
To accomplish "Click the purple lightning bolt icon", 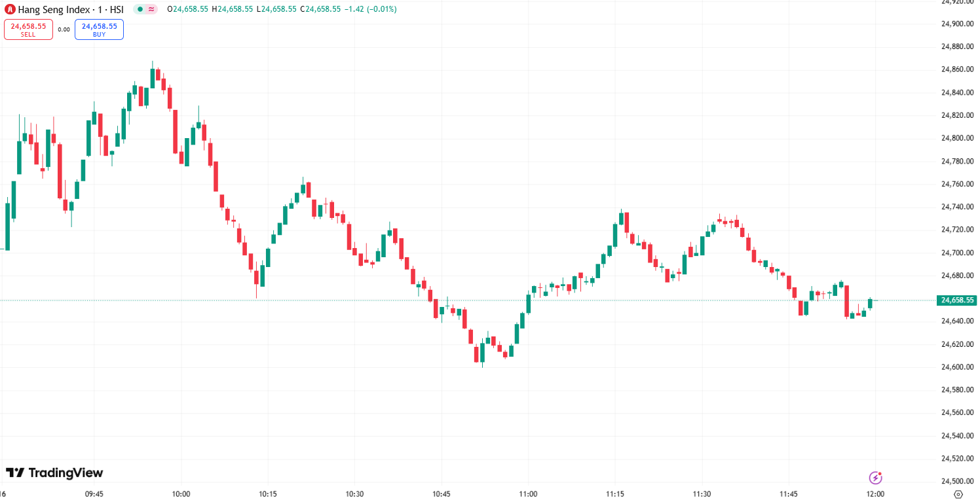I will [x=875, y=477].
